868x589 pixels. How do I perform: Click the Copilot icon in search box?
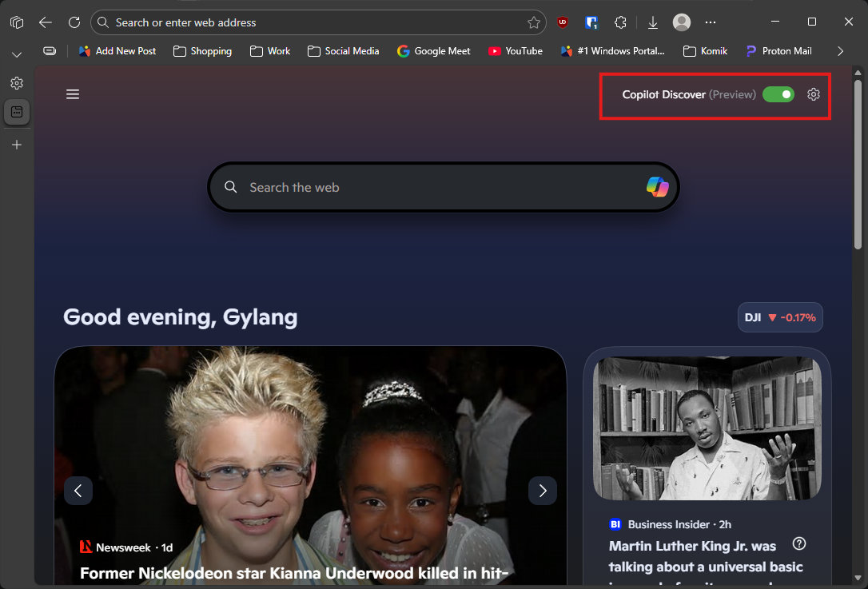(657, 187)
